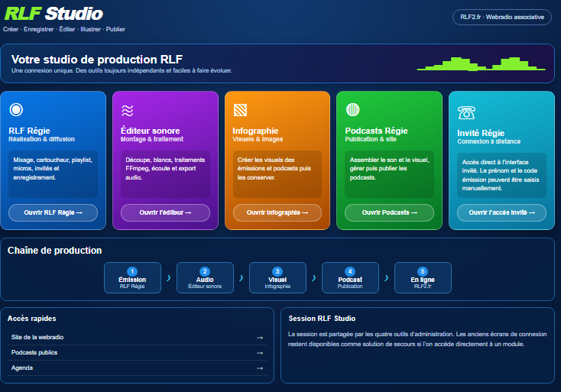Click the Une connexion unique subtitle text
Image resolution: width=561 pixels, height=392 pixels.
pyautogui.click(x=122, y=70)
